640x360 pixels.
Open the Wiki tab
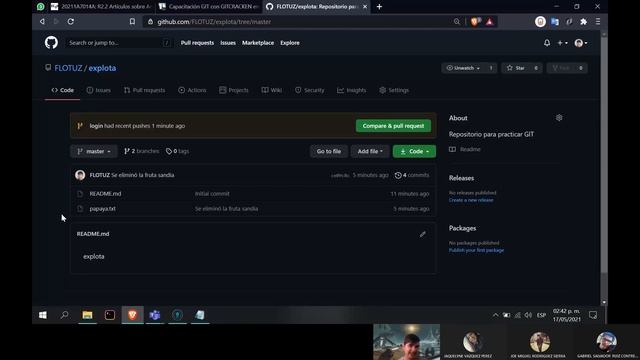tap(271, 90)
